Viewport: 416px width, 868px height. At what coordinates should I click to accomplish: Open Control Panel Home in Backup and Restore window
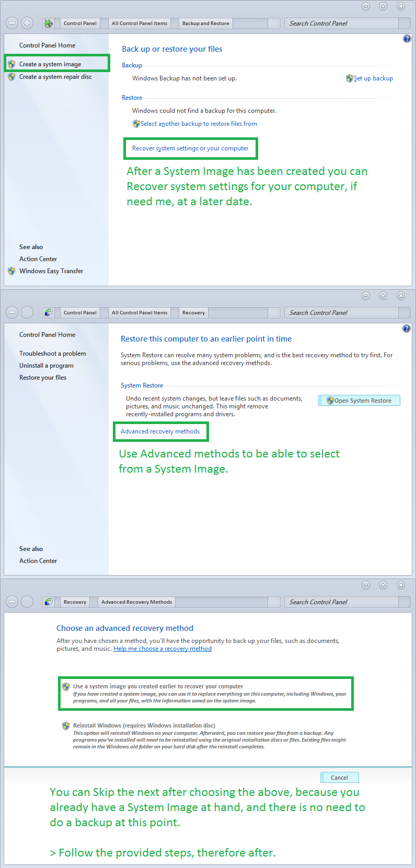click(x=47, y=45)
